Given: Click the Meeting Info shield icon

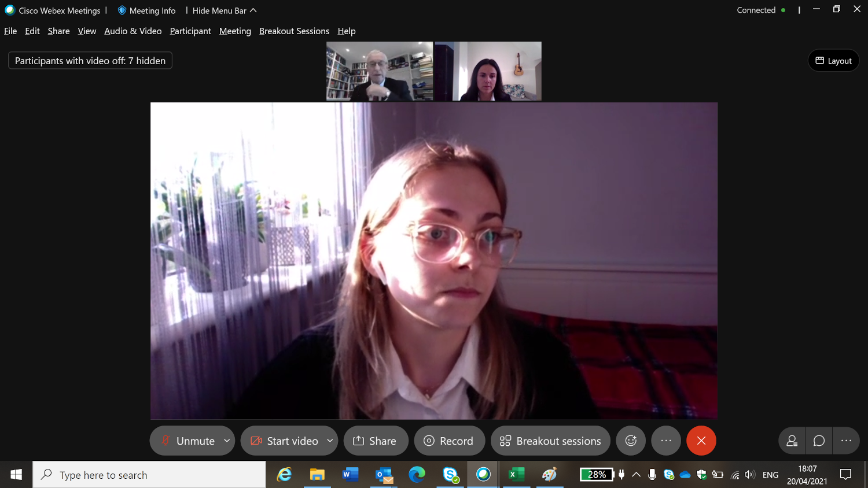Looking at the screenshot, I should tap(122, 10).
